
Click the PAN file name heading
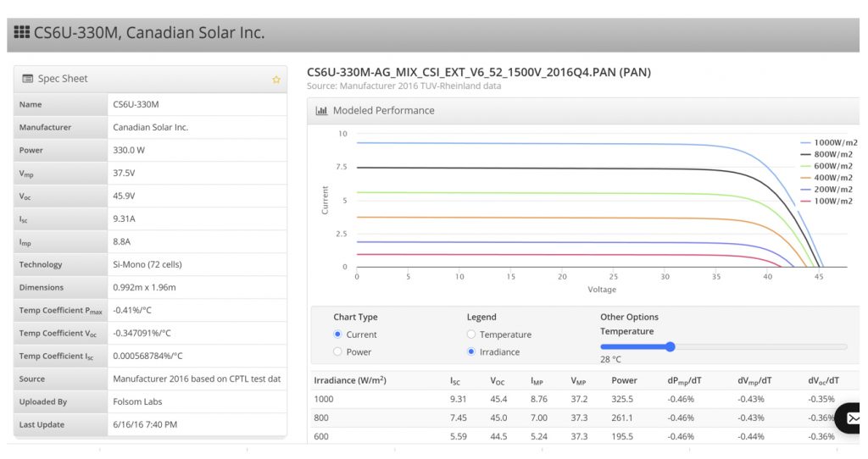479,72
